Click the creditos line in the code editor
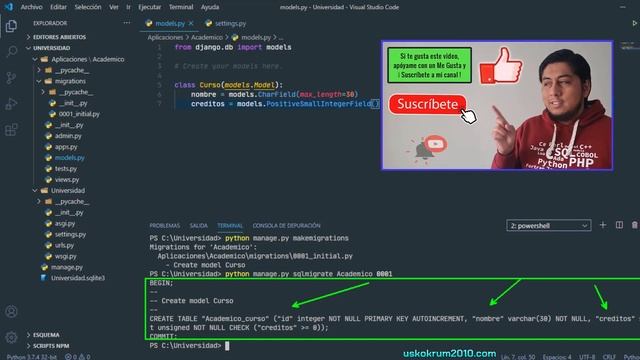Screen dimensions: 640x360 pos(278,104)
